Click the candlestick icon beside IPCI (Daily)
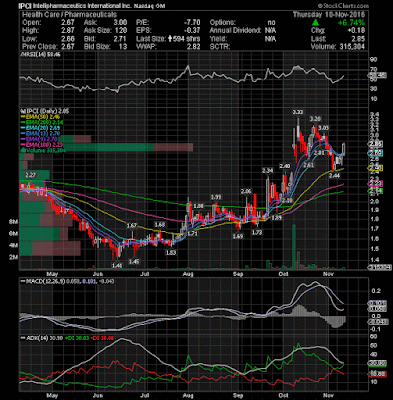393x400 pixels. click(23, 111)
